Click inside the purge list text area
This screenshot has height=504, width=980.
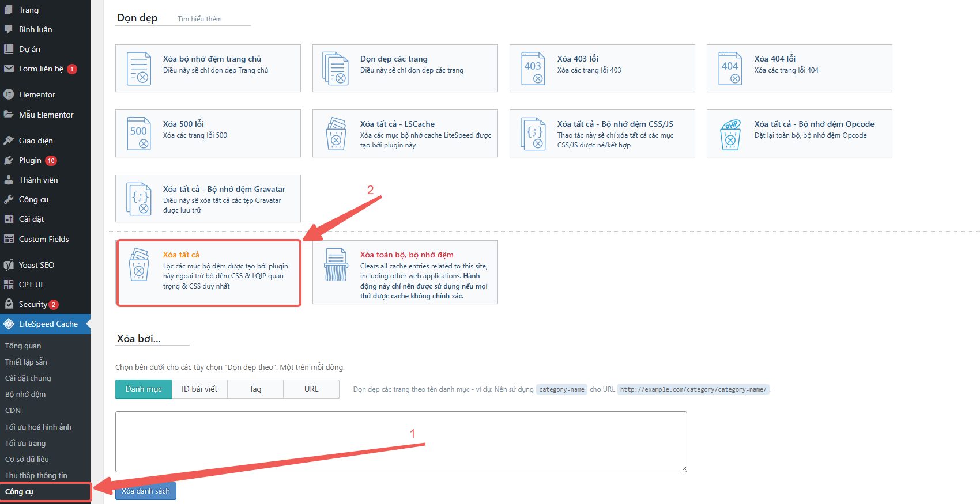pos(401,441)
